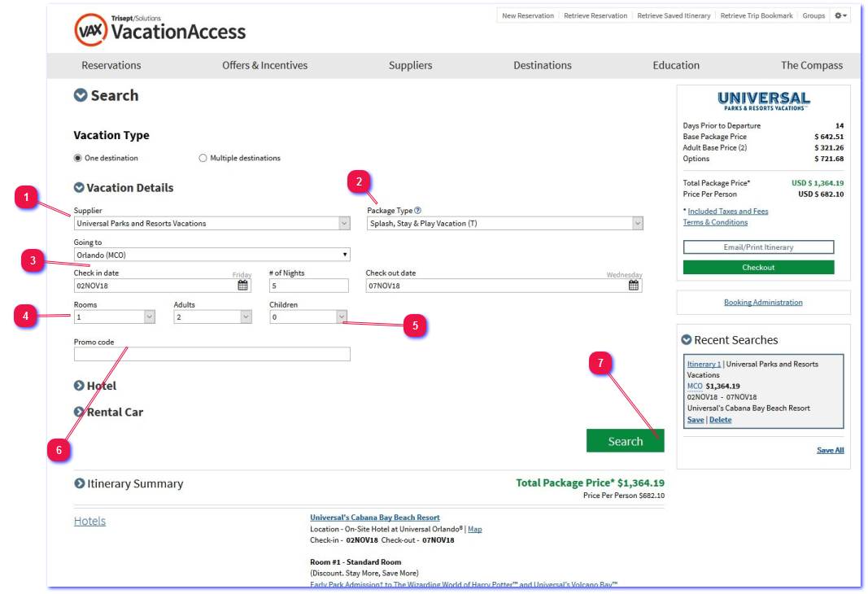Click the Universal Parks & Resorts logo
Viewport: 868px width, 594px height.
(x=764, y=101)
